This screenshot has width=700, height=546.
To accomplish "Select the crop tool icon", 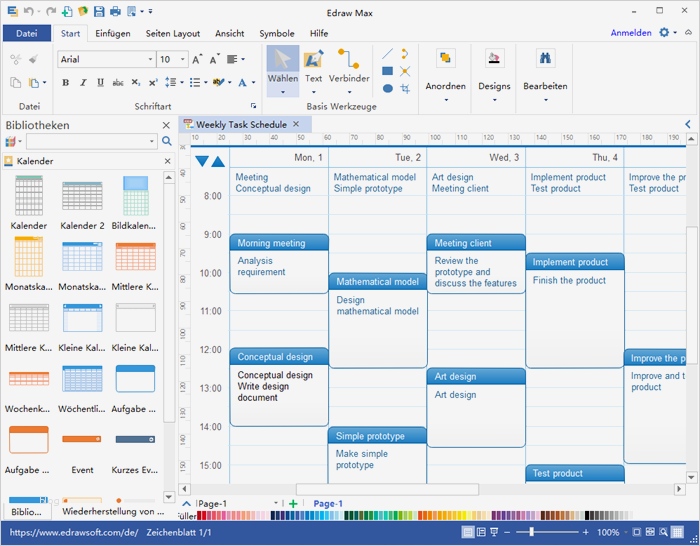I will (405, 88).
